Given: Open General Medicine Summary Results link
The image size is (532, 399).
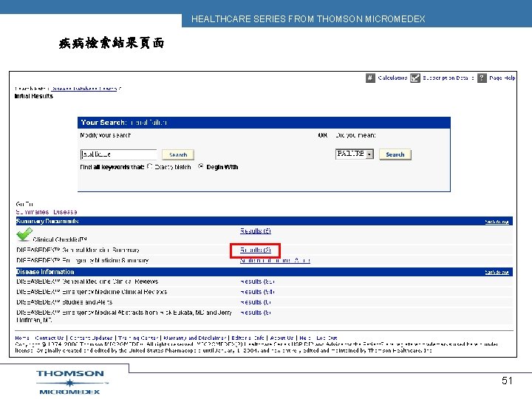Looking at the screenshot, I should point(256,250).
